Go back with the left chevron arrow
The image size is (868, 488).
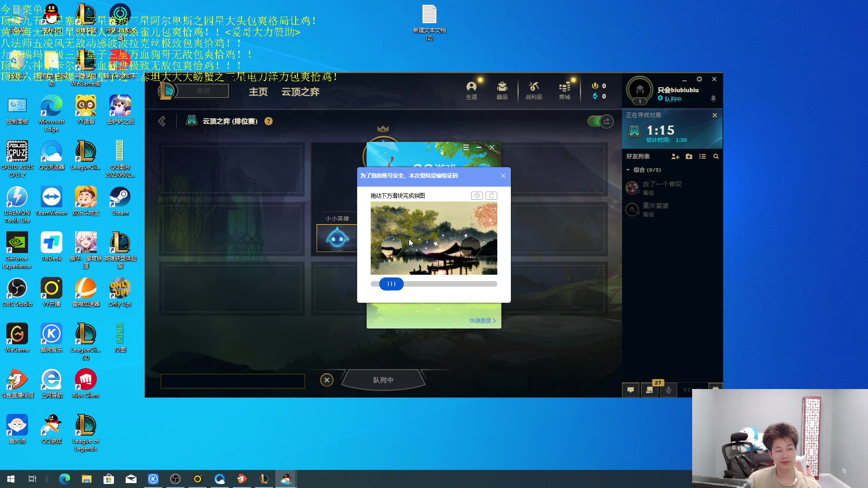(162, 121)
